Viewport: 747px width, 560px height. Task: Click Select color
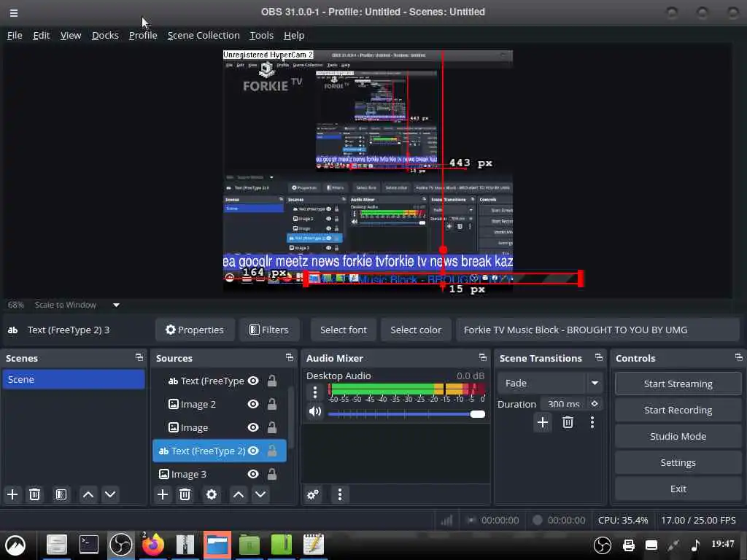(416, 330)
